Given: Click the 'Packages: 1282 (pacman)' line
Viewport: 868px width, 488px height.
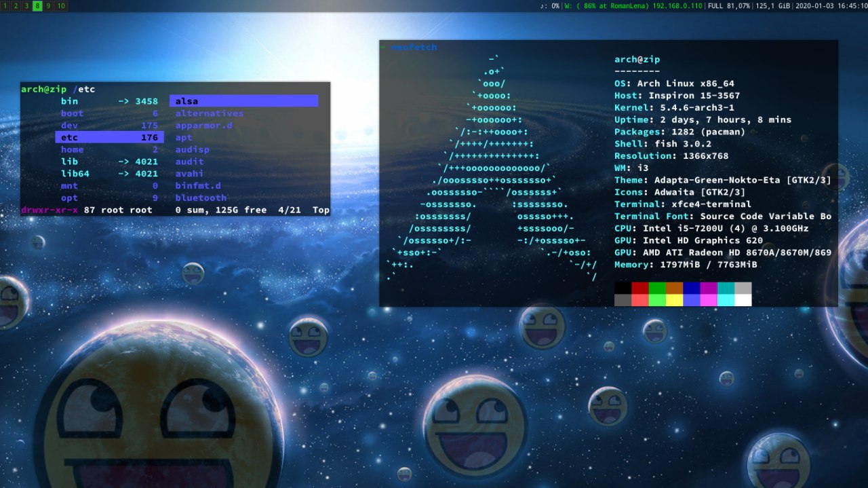Looking at the screenshot, I should [x=680, y=132].
